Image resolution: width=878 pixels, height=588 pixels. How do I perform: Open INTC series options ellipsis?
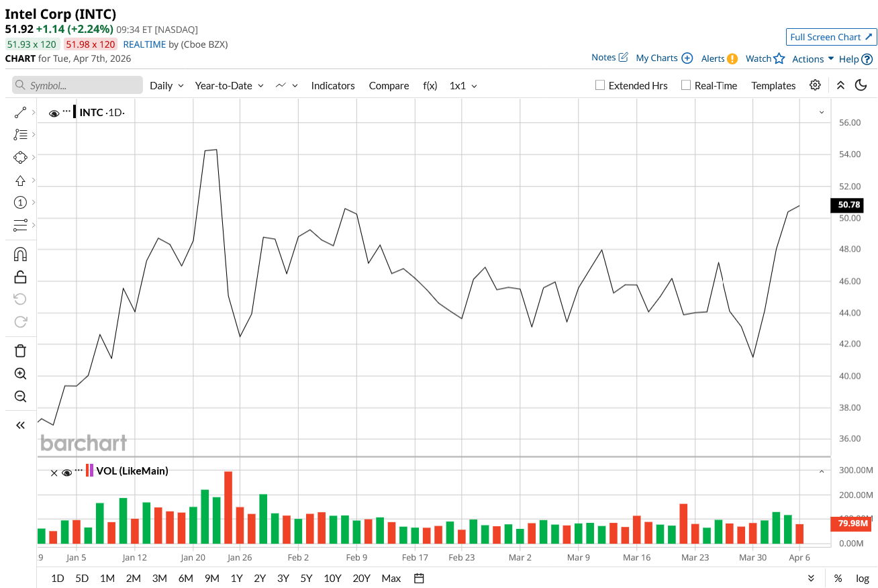click(x=66, y=111)
